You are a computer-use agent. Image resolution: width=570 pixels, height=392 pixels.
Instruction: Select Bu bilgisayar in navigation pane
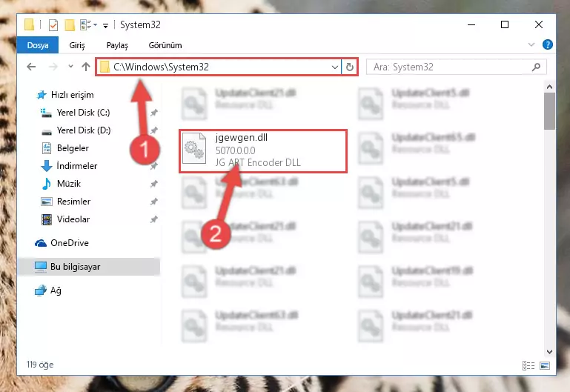coord(89,267)
